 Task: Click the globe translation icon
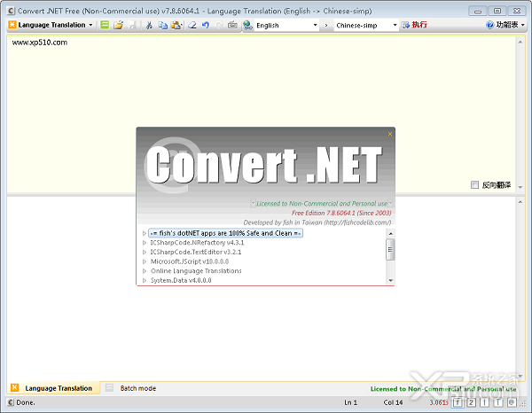[247, 25]
